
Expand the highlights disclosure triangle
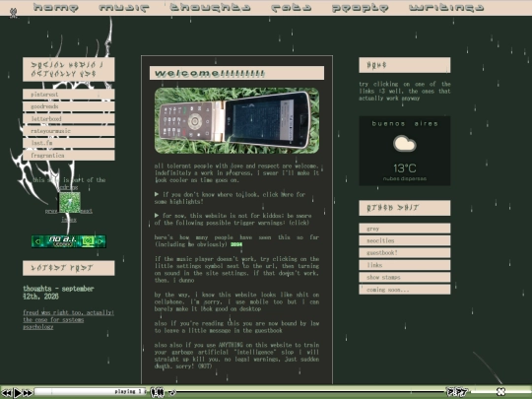(157, 194)
